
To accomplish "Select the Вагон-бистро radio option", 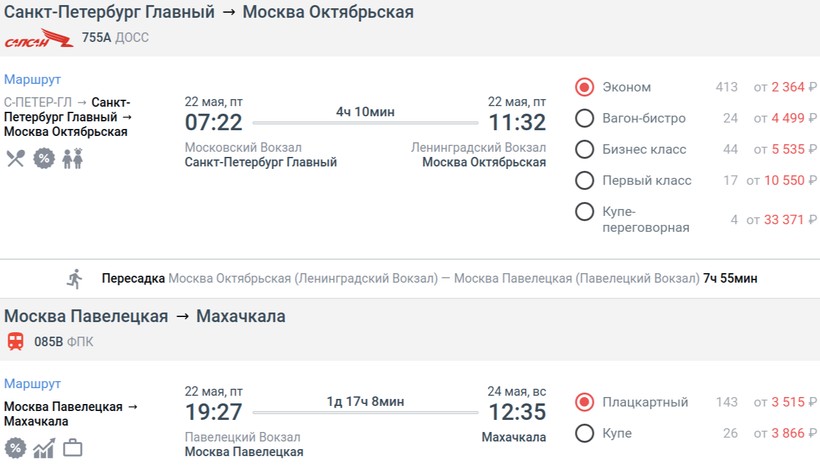I will [584, 118].
